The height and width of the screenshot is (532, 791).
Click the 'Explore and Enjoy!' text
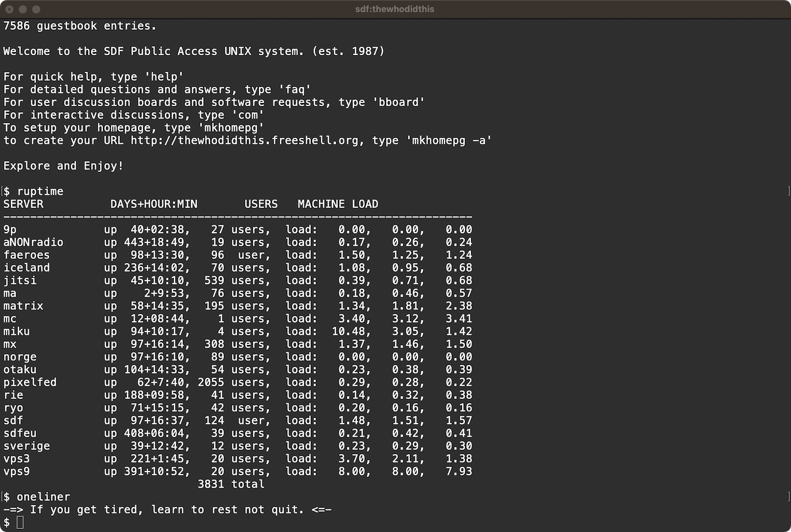click(x=64, y=166)
